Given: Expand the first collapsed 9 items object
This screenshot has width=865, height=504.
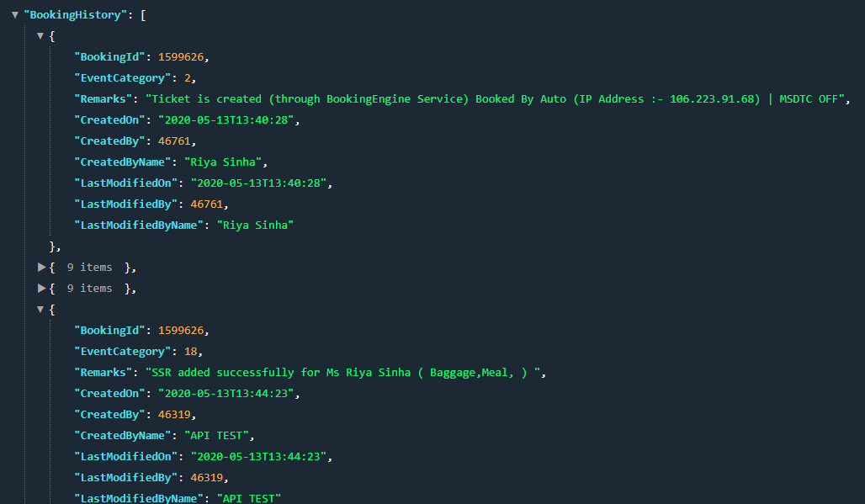Looking at the screenshot, I should (x=41, y=268).
